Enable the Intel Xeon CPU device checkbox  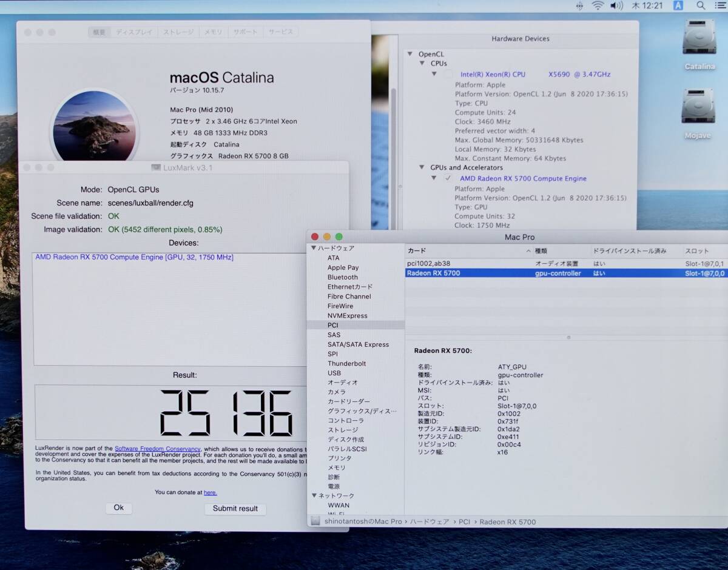[x=448, y=74]
